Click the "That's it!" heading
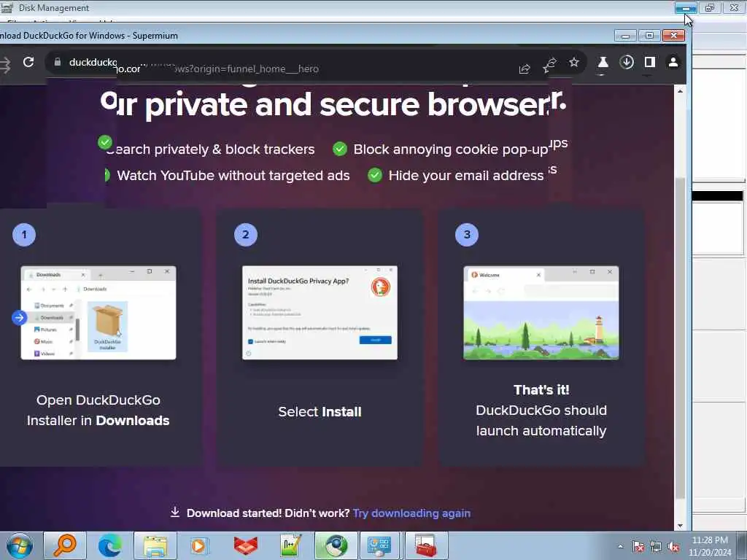The width and height of the screenshot is (747, 560). click(x=541, y=390)
